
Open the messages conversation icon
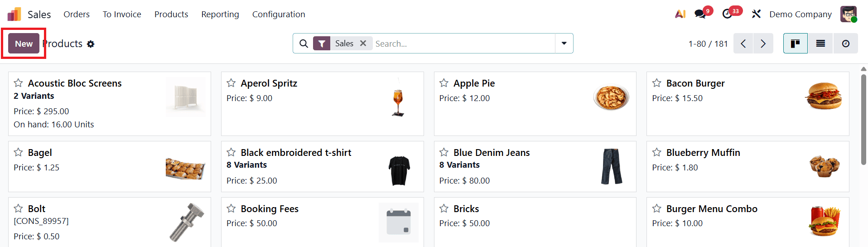coord(700,14)
